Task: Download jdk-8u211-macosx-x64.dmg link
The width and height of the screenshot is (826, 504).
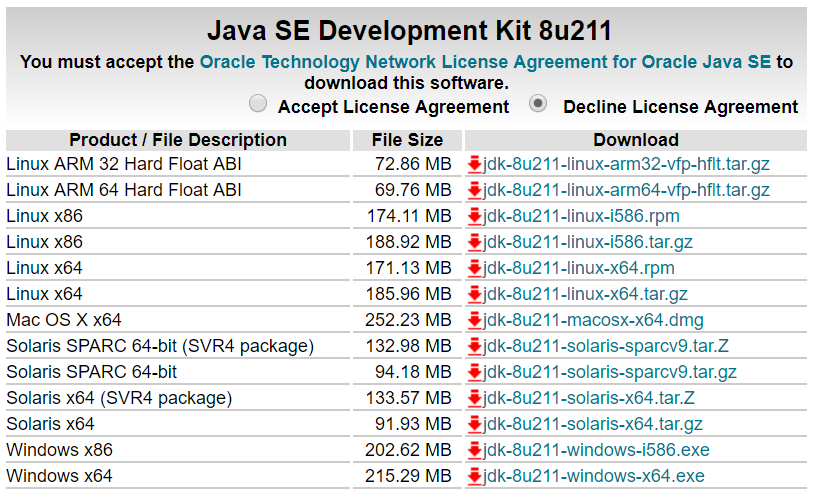Action: tap(593, 320)
